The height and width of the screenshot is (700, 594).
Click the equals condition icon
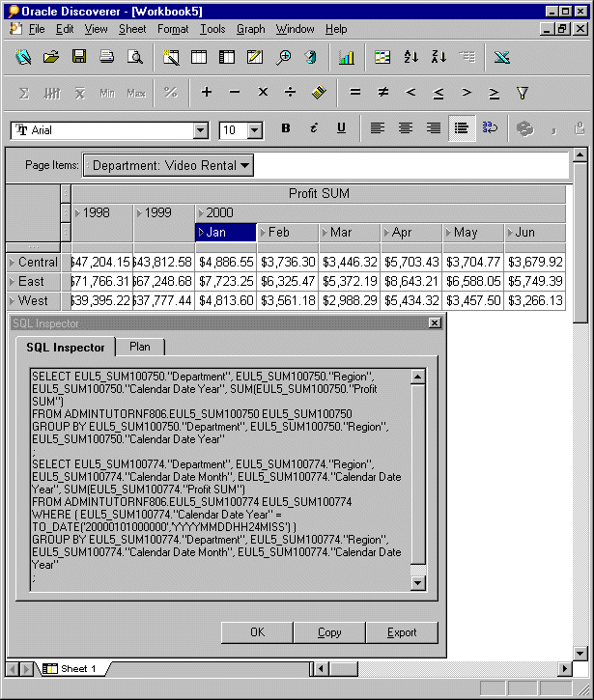coord(355,92)
